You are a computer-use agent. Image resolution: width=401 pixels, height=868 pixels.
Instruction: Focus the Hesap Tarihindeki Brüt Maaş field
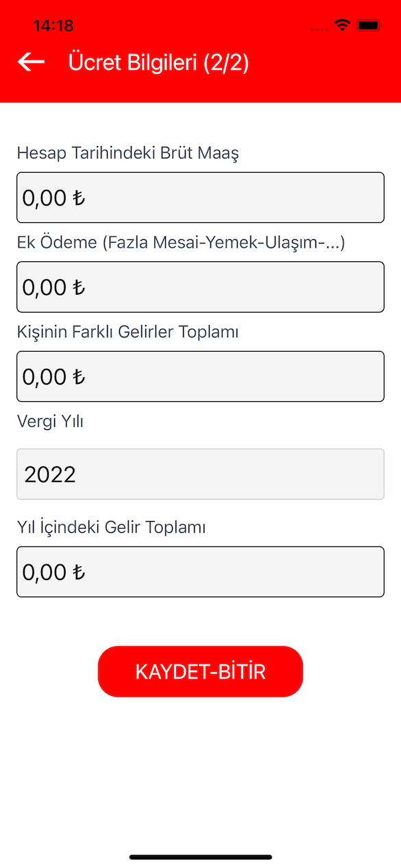[x=200, y=197]
